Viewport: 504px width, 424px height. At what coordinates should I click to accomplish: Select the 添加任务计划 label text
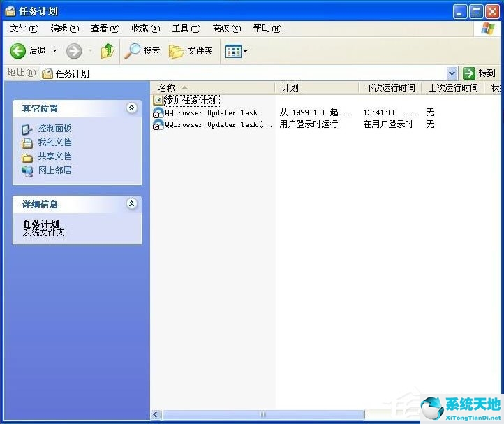pos(191,101)
